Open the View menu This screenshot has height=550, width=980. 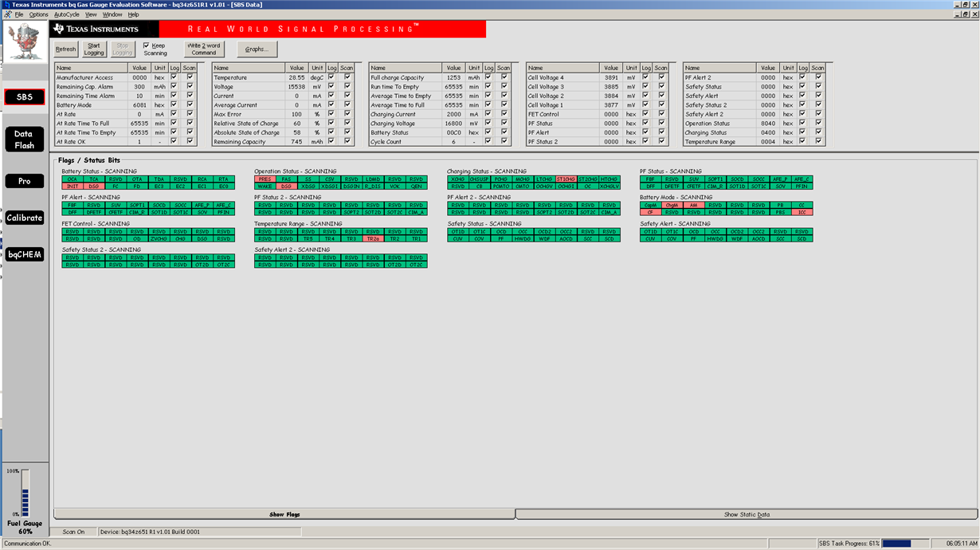click(x=91, y=14)
